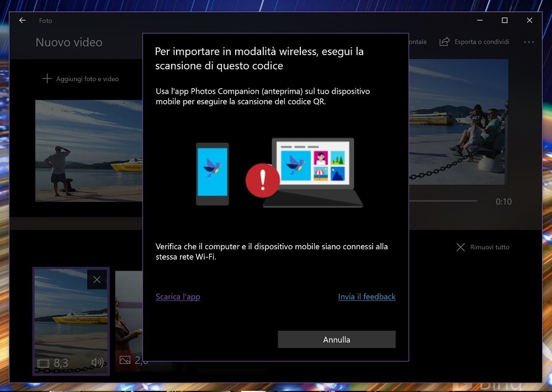Open the Invia il feedback link
552x392 pixels.
[367, 297]
